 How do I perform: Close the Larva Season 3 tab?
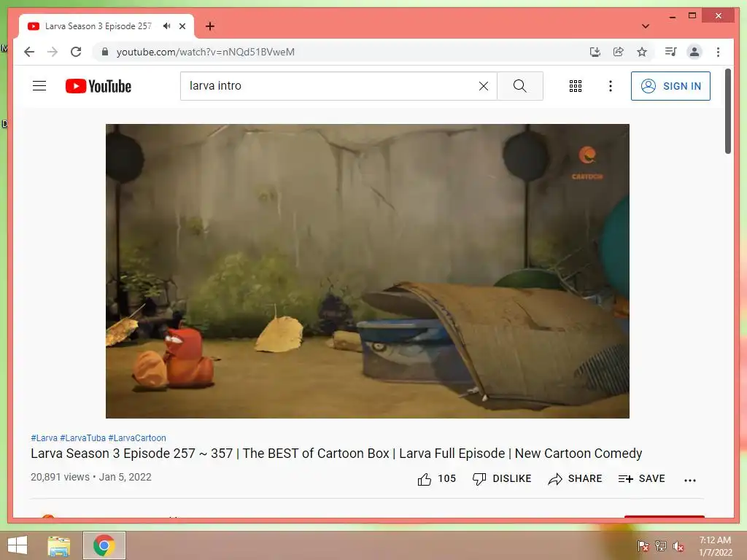coord(182,26)
